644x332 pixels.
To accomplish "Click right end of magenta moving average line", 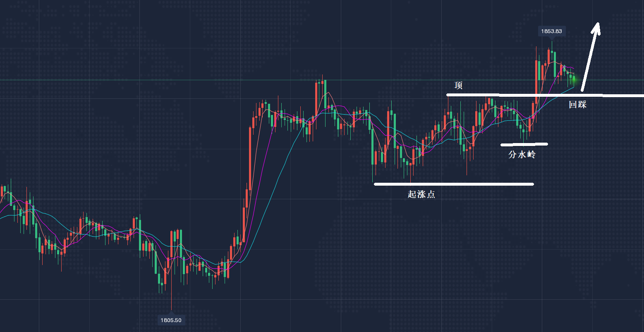I will pos(573,69).
